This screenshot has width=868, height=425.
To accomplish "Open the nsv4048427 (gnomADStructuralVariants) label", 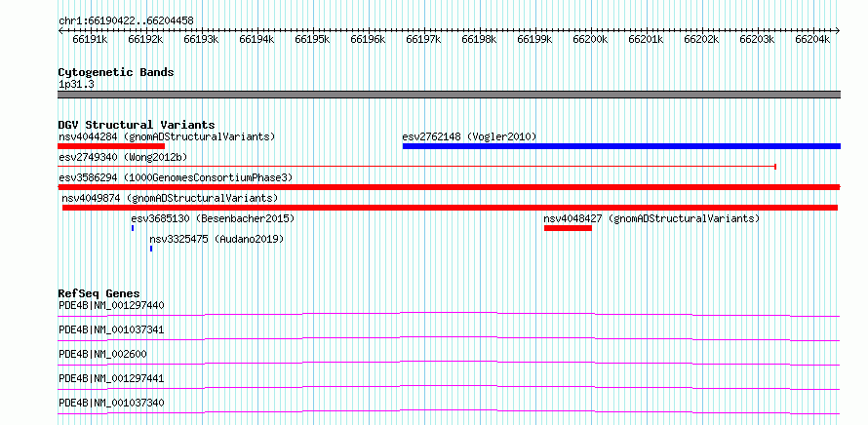I will 651,218.
